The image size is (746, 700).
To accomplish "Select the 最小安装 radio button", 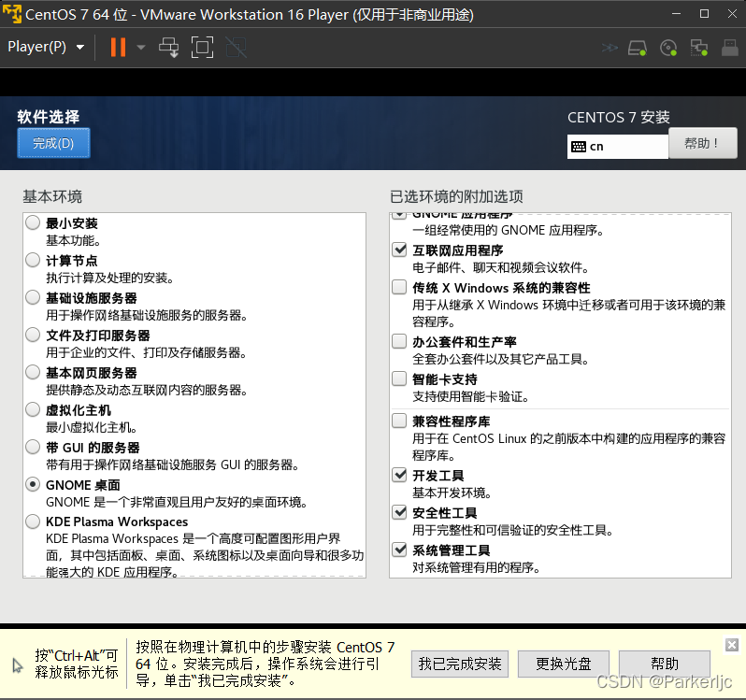I will (33, 222).
